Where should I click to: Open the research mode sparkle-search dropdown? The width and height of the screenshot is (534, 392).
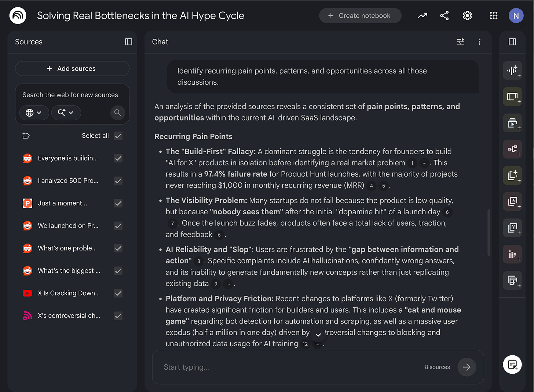click(66, 112)
